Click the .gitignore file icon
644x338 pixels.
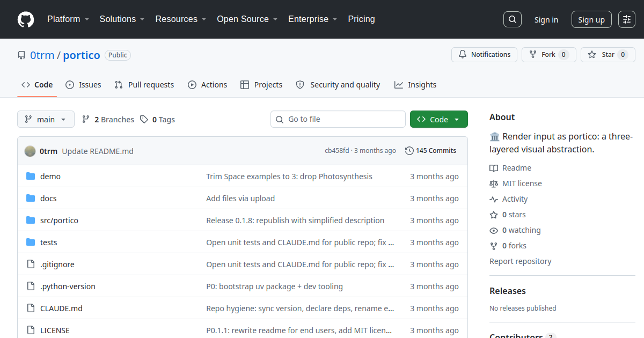coord(31,264)
